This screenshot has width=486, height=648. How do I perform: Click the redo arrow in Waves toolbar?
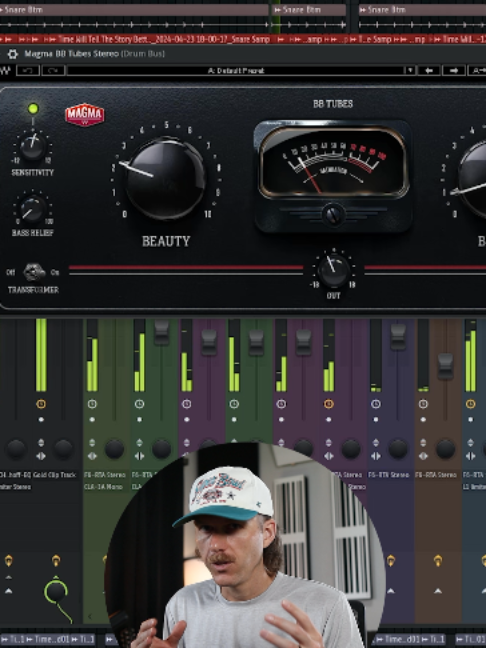pyautogui.click(x=53, y=71)
